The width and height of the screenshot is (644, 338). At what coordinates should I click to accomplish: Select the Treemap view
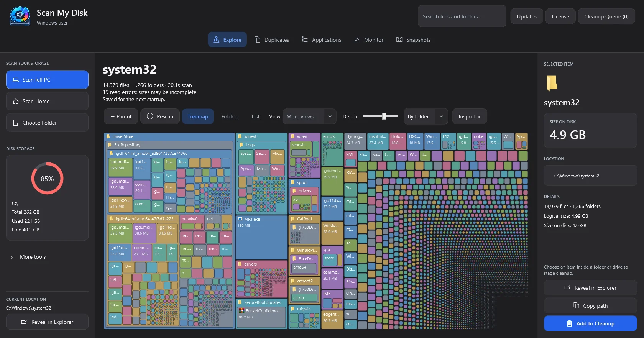198,116
